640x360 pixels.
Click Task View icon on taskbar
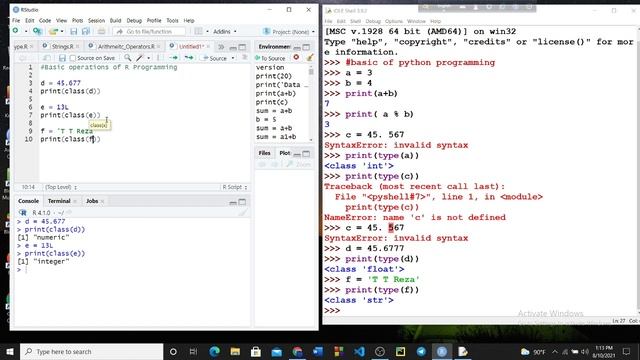pos(193,351)
